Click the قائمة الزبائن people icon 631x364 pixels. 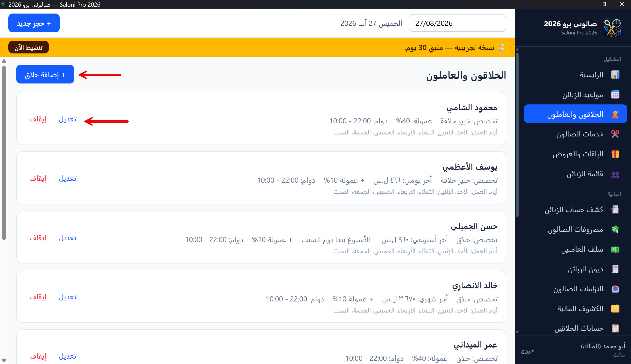pyautogui.click(x=615, y=174)
